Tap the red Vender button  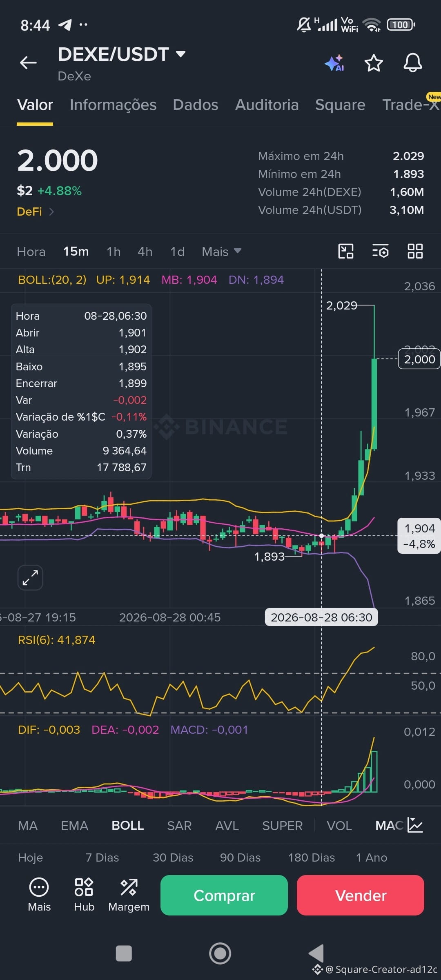361,895
